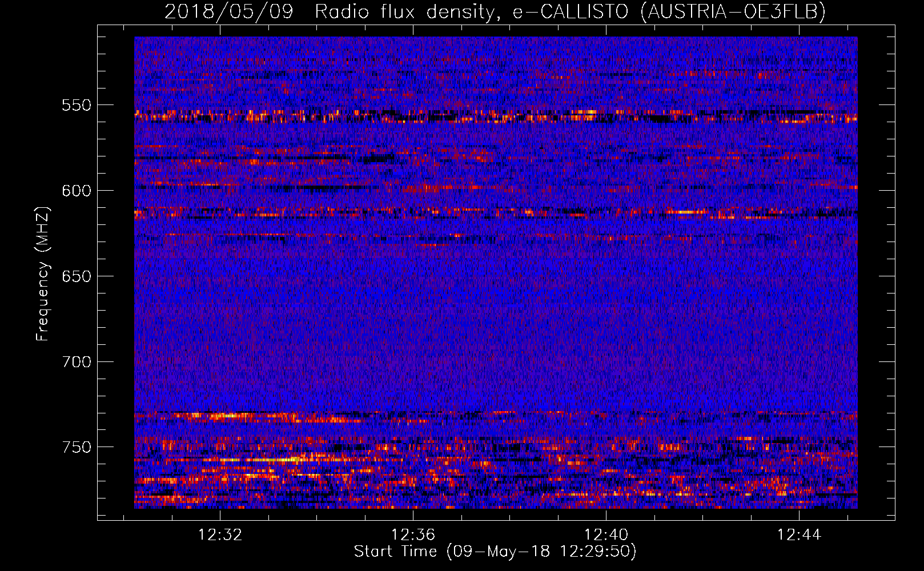Click the plot title 'Radio flux density, e-CALLISTO'
924x571 pixels.
coord(471,11)
